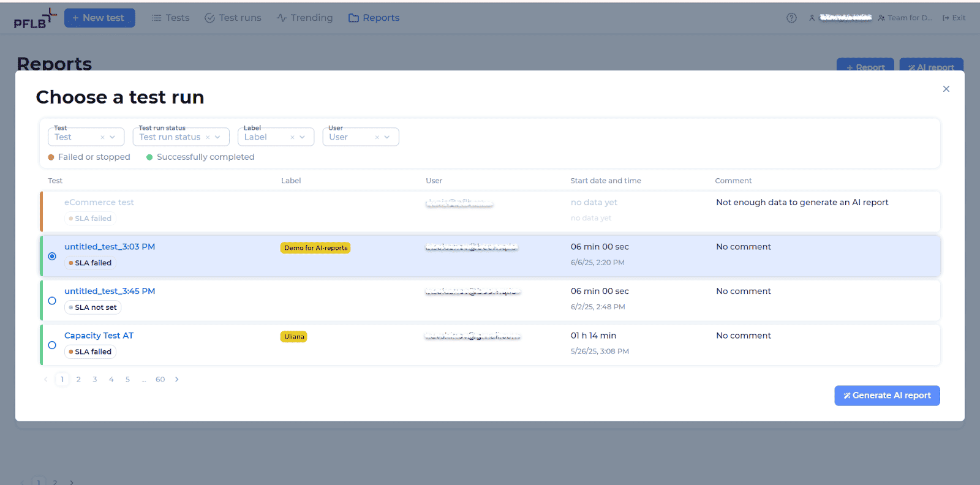Click Not enough data to generate text

(802, 202)
